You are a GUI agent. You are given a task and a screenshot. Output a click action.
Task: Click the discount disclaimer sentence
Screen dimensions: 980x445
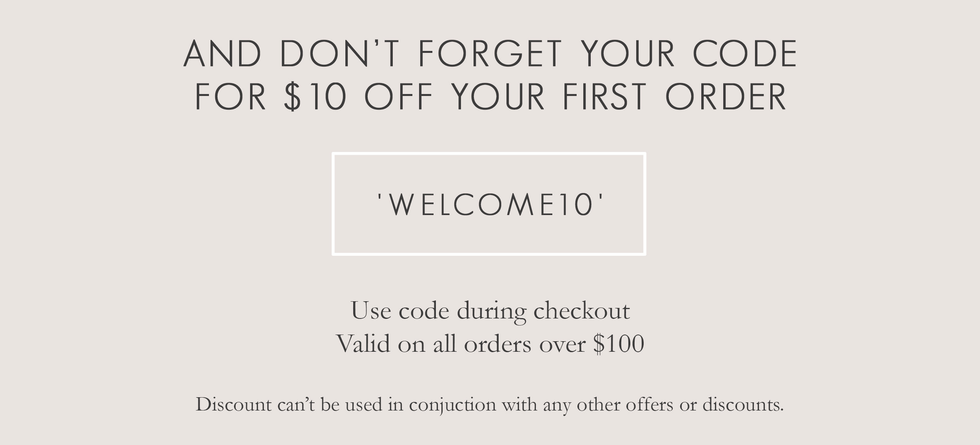490,405
